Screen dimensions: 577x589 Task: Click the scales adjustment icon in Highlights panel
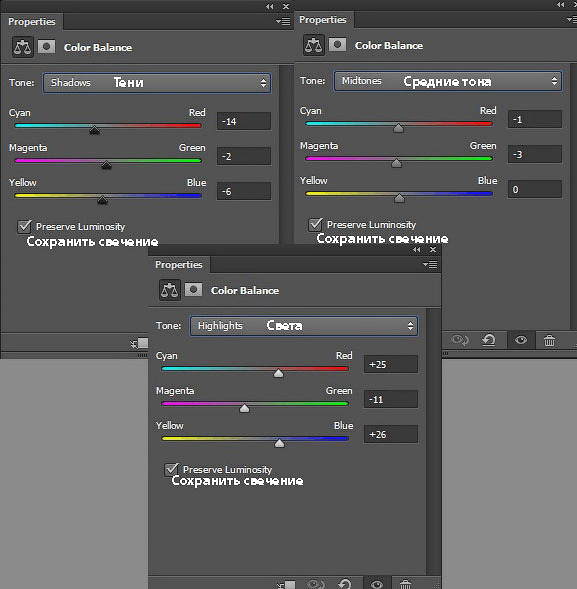(x=169, y=290)
